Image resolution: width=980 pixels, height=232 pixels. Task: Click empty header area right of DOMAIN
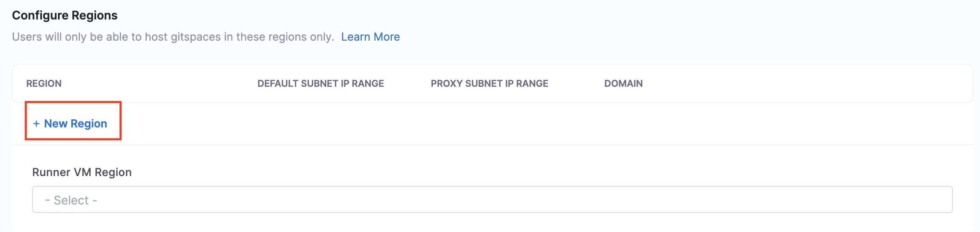point(804,83)
